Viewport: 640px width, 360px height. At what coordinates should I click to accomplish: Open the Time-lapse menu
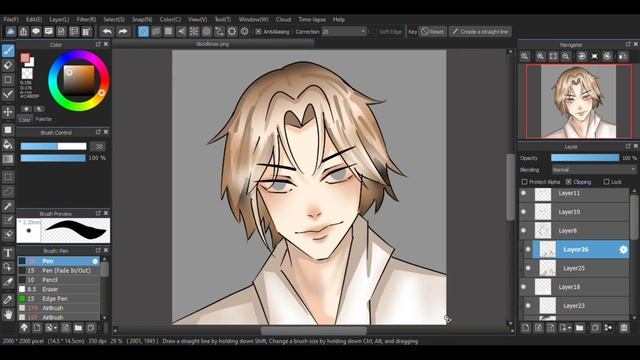312,19
